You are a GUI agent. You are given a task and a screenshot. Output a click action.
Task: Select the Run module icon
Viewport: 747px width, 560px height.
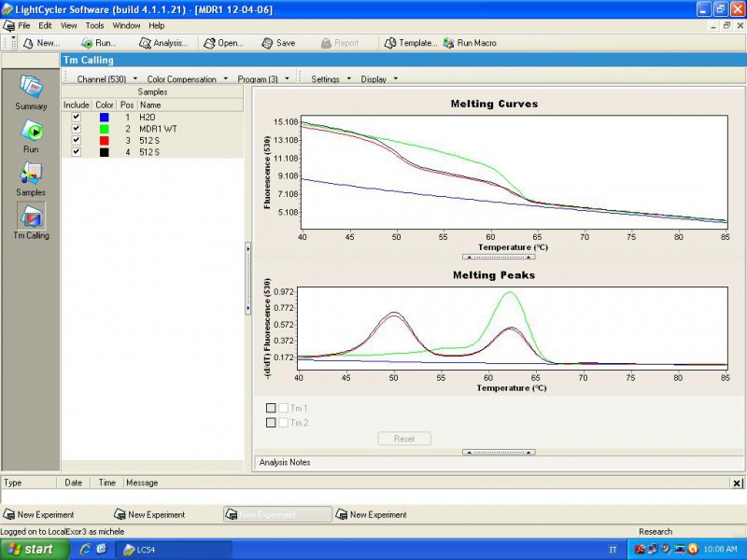31,132
